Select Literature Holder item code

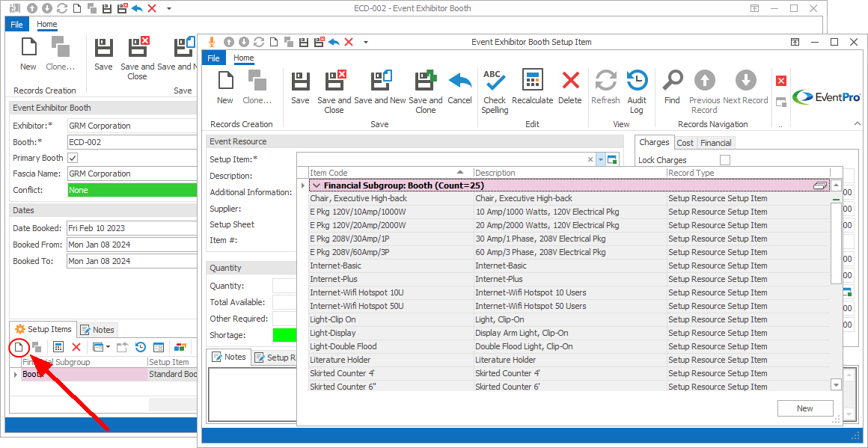(340, 360)
